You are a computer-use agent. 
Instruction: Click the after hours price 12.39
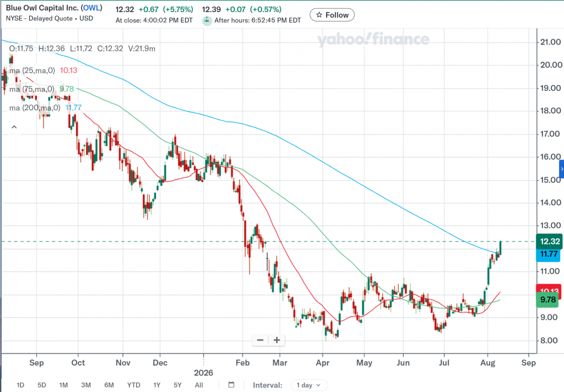pyautogui.click(x=211, y=9)
